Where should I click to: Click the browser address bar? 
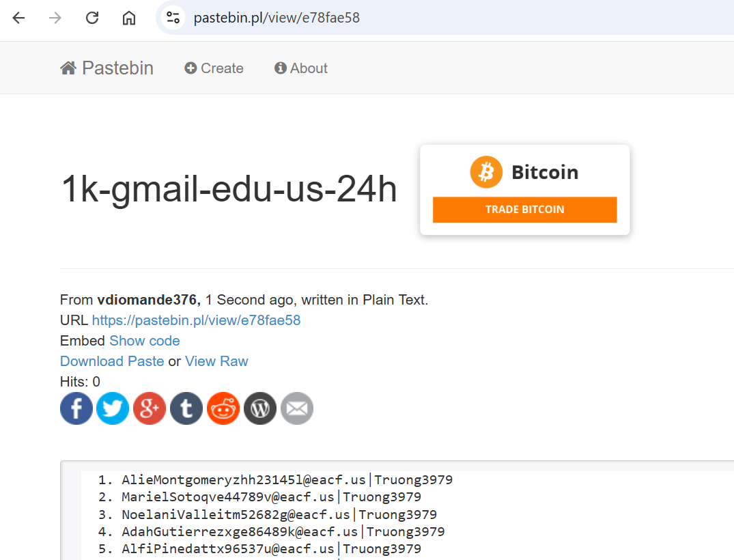(x=444, y=18)
